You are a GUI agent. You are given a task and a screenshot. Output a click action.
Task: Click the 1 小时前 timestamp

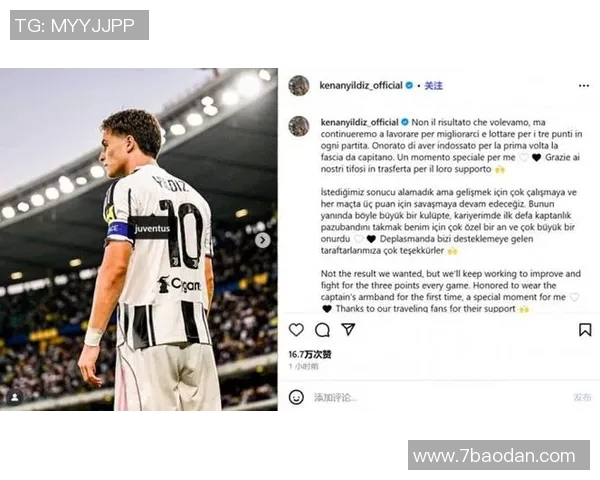303,366
